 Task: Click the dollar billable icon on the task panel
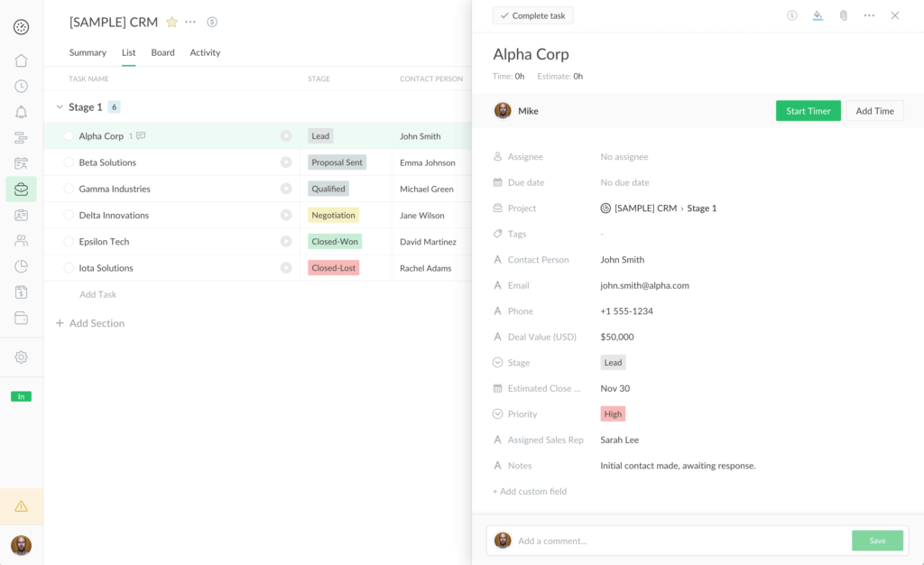click(x=791, y=15)
